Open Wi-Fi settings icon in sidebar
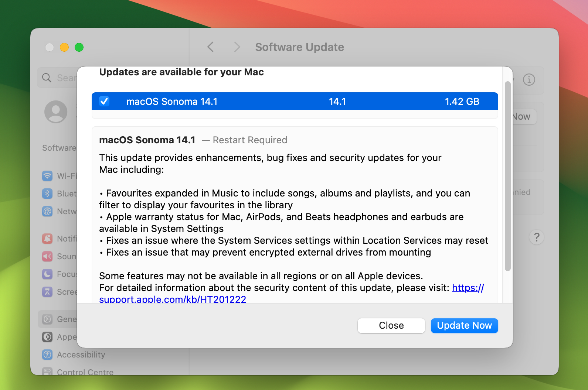Screen dimensions: 588x390 47,176
